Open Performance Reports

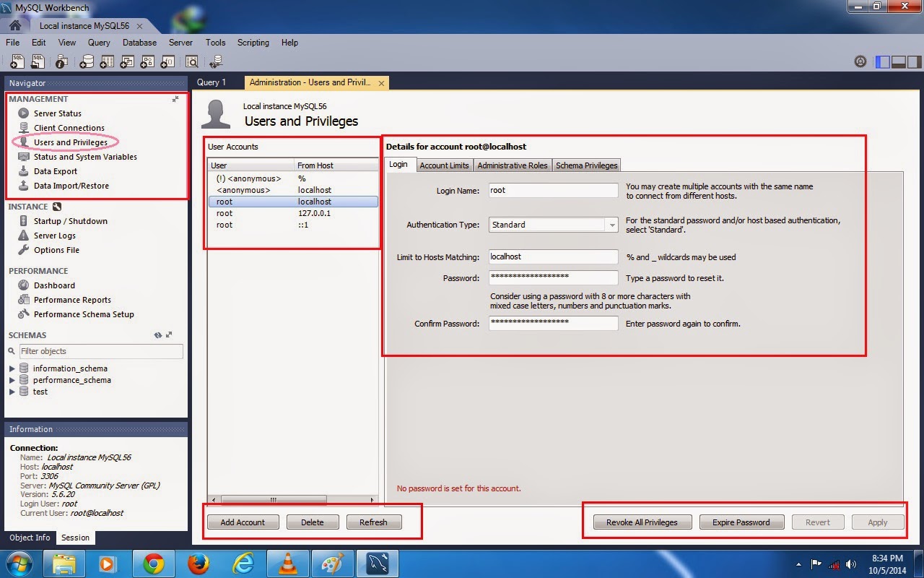tap(72, 300)
